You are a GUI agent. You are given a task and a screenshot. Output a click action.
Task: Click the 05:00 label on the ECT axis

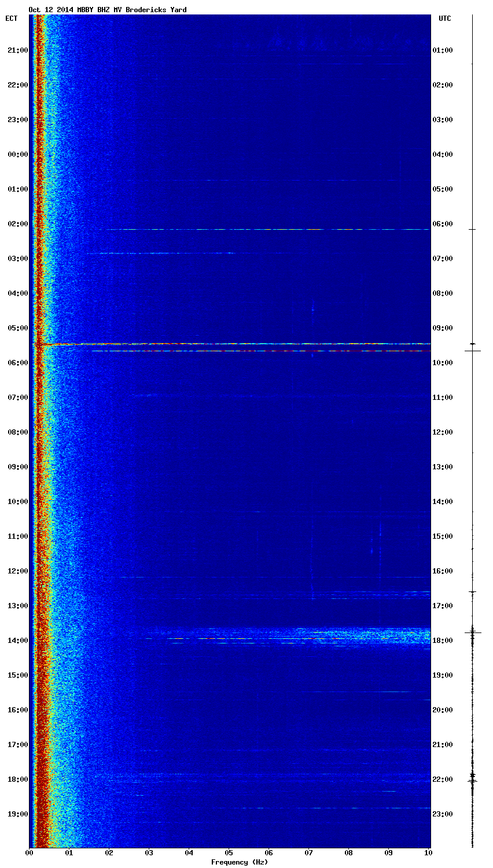[x=17, y=328]
